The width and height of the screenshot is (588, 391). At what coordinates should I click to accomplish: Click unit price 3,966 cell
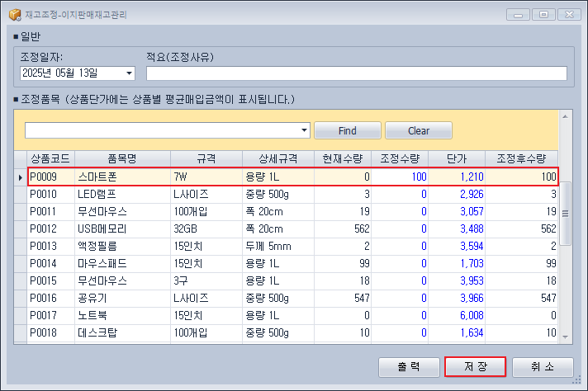pos(457,299)
